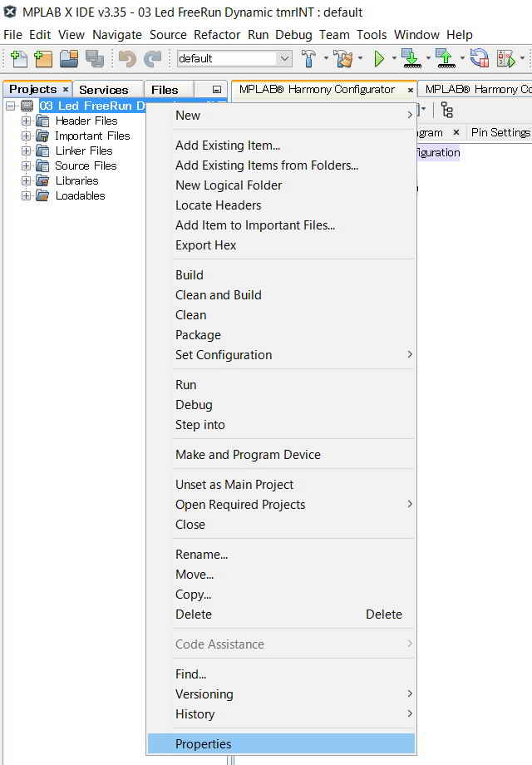Switch to the Services tab

(104, 90)
